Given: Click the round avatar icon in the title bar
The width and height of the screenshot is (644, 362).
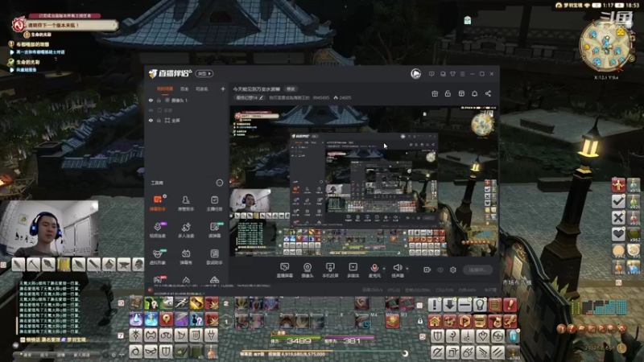Looking at the screenshot, I should (415, 73).
